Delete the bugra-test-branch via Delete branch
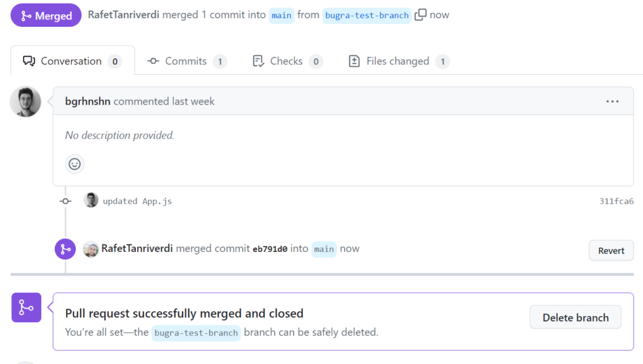Viewport: 643px width, 364px height. coord(575,317)
